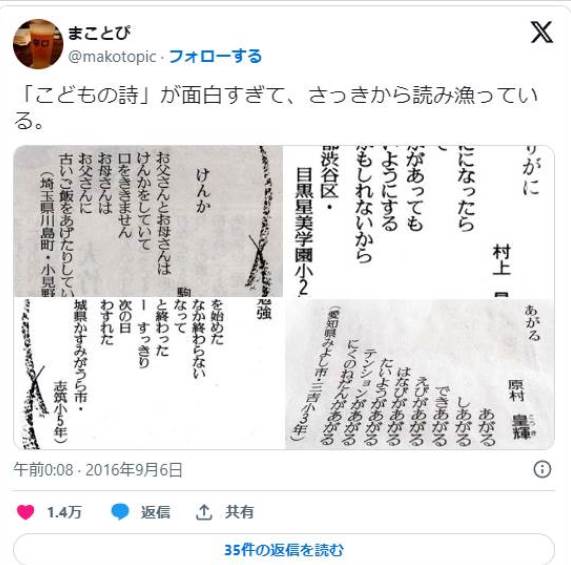Open the けんか poem photo thumbnail
Screen dimensions: 571x565
(x=148, y=221)
